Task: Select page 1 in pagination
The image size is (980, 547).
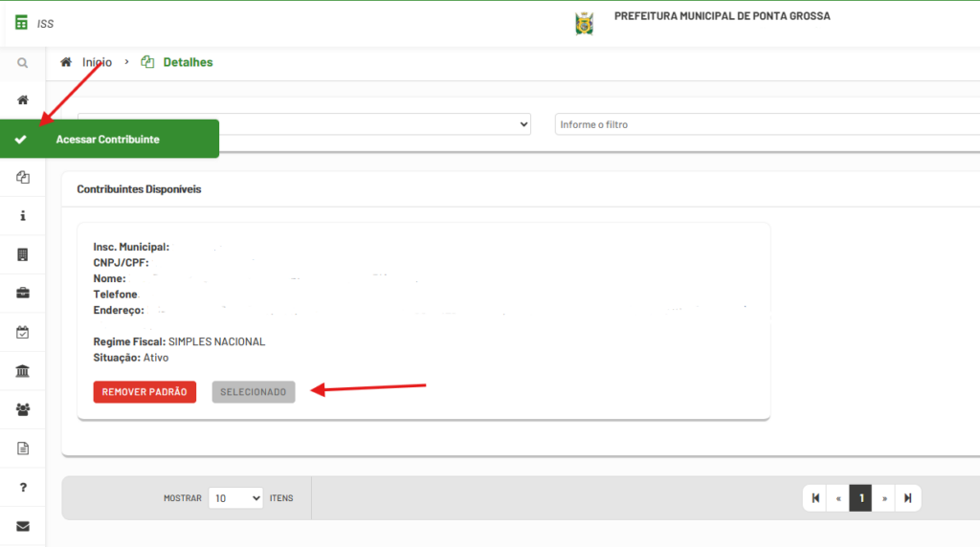Action: (x=860, y=498)
